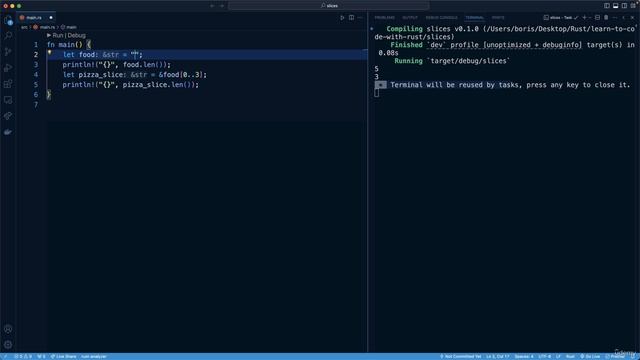Create a new terminal with plus icon
This screenshot has height=360, width=640.
tap(584, 18)
